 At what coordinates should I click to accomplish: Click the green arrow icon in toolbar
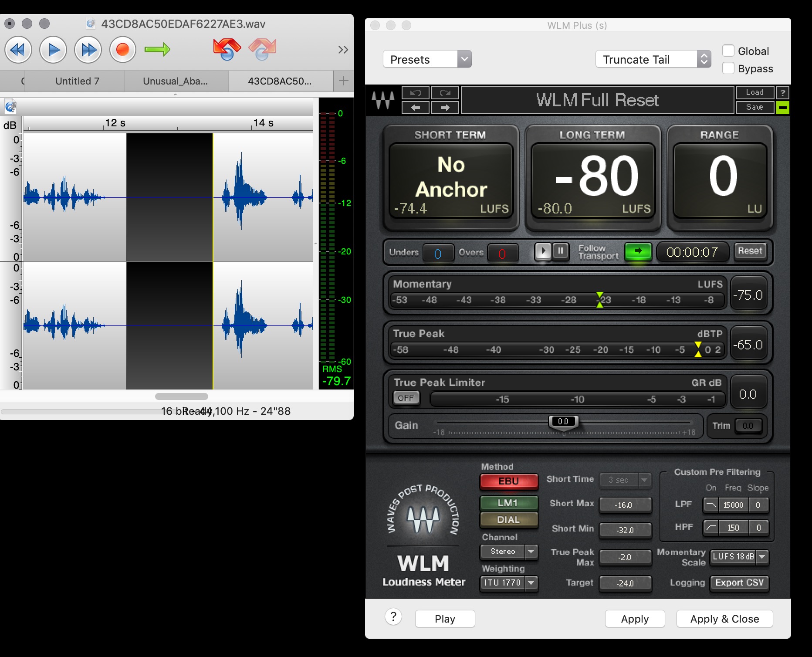(x=157, y=50)
